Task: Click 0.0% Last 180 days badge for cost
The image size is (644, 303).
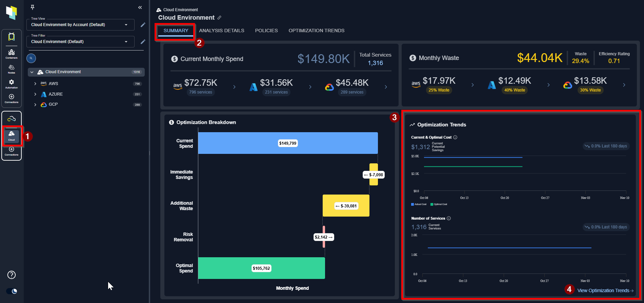Action: click(x=606, y=146)
